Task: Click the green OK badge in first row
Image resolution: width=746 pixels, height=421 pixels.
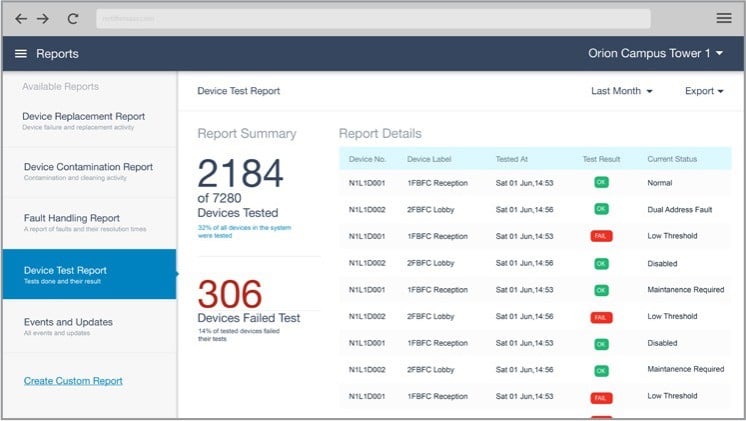Action: click(601, 183)
